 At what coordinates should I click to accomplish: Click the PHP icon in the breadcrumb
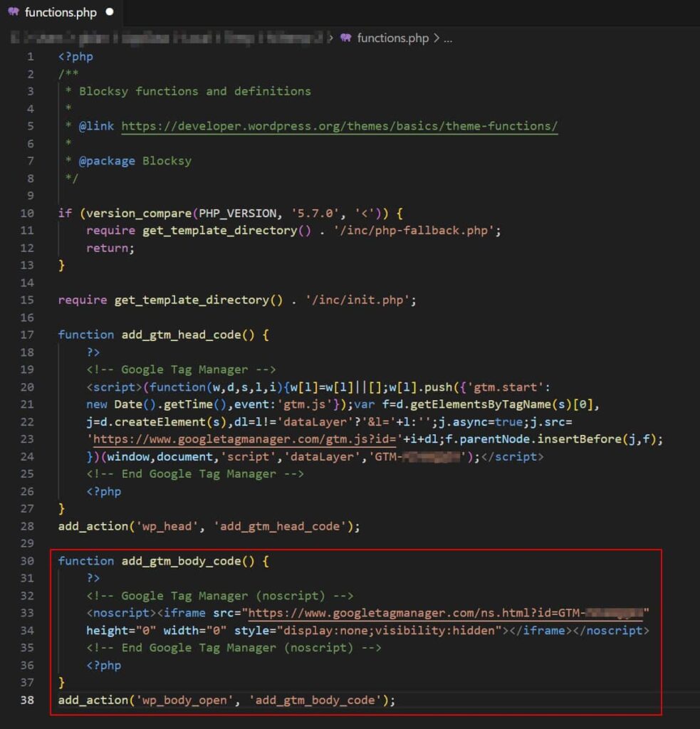346,38
